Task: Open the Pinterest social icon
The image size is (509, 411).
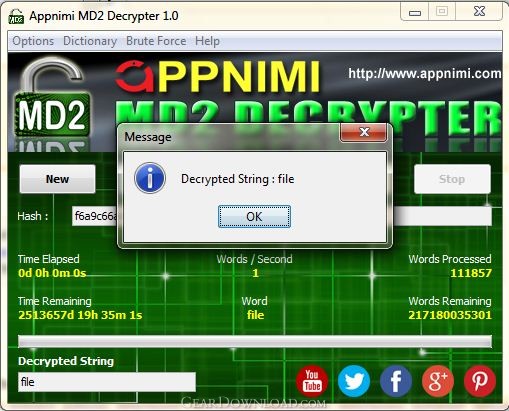Action: pos(480,381)
